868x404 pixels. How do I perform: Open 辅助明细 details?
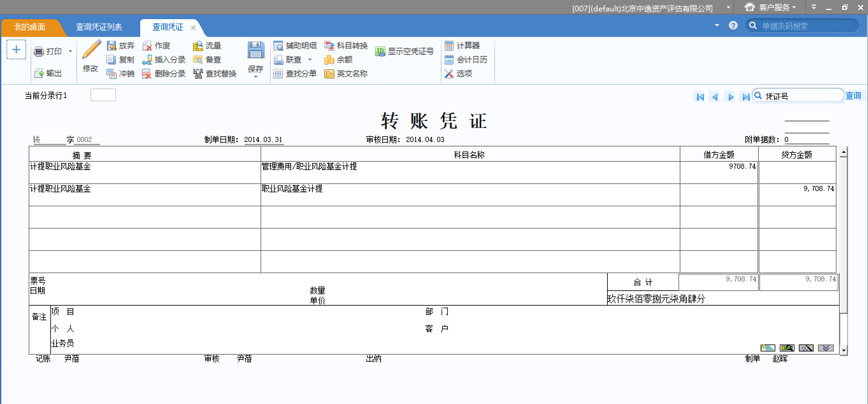(x=295, y=46)
